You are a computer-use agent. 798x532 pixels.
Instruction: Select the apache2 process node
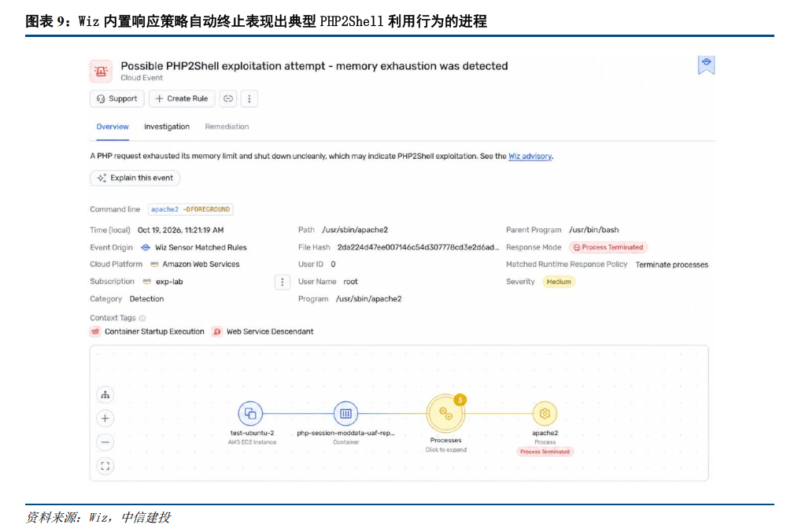click(545, 413)
